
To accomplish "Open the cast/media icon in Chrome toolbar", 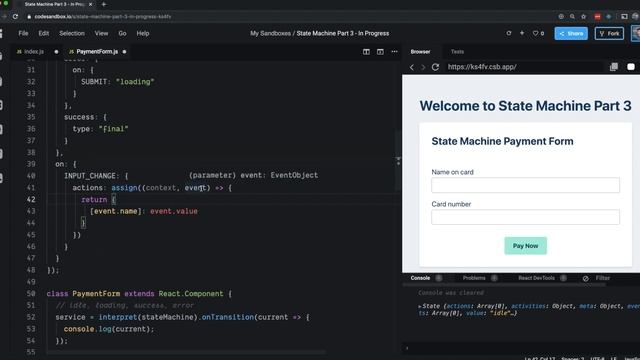I will 624,16.
